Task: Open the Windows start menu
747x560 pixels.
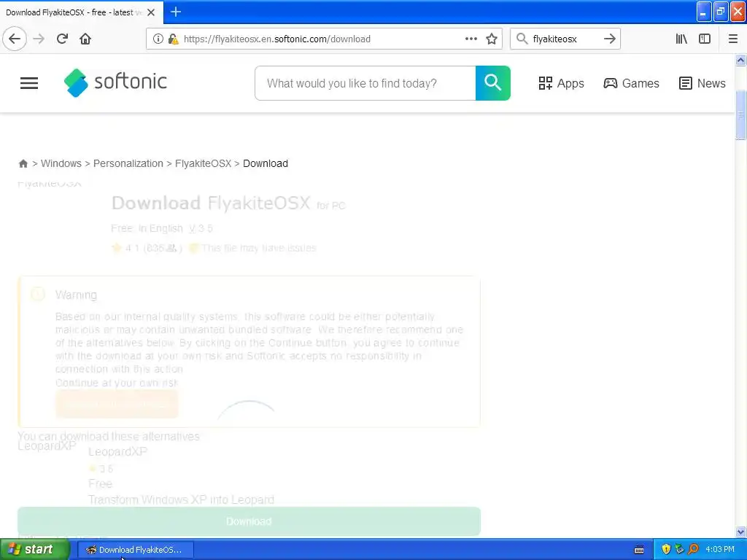Action: [x=35, y=550]
